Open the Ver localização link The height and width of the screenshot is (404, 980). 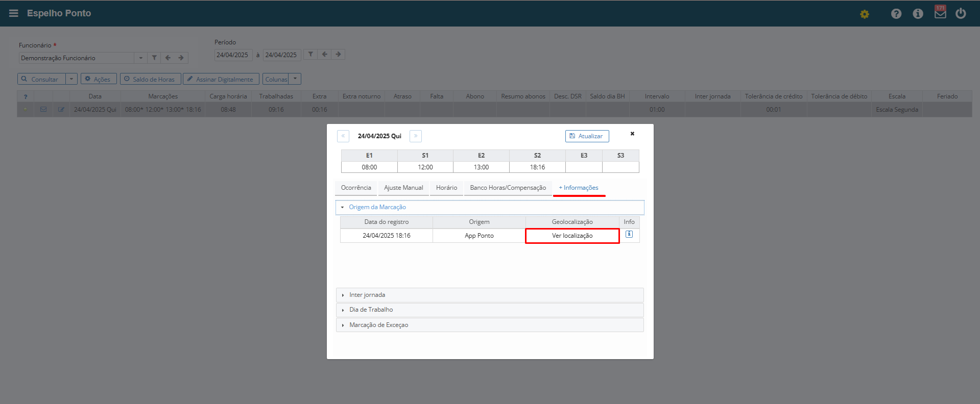(x=572, y=236)
